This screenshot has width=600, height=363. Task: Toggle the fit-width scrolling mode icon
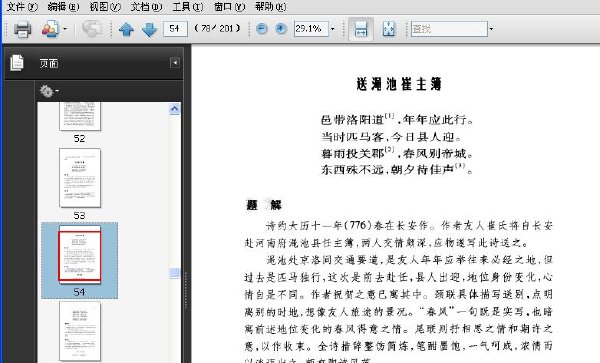coord(361,29)
